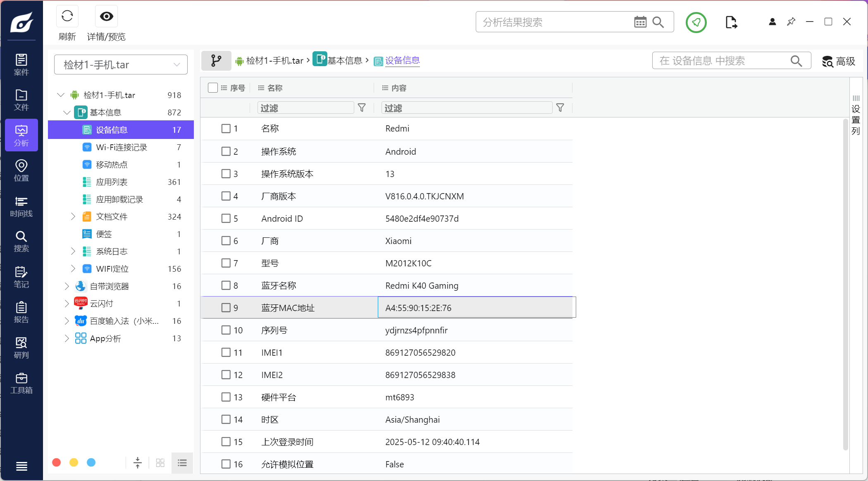The height and width of the screenshot is (481, 868).
Task: Expand the 文档文件 tree node
Action: 73,216
